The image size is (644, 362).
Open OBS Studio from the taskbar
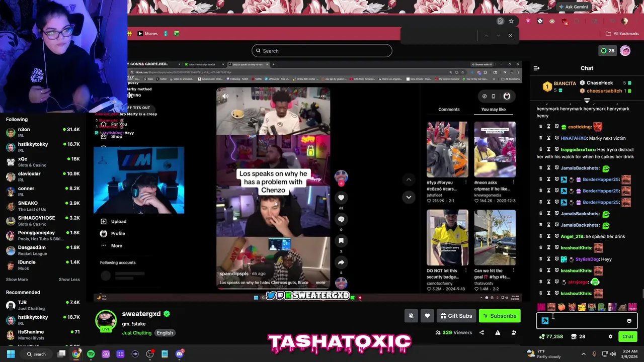tap(149, 354)
